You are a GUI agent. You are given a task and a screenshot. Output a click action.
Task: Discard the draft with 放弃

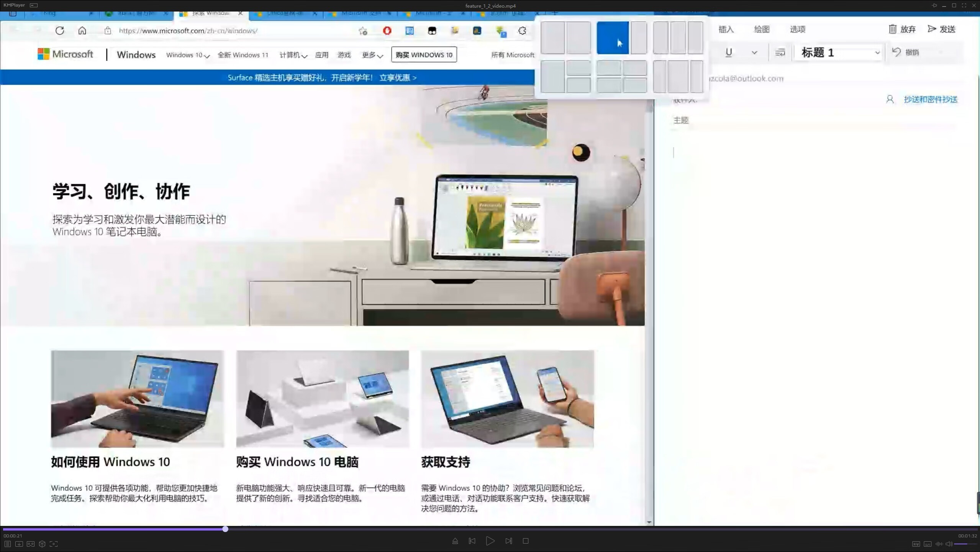coord(902,29)
